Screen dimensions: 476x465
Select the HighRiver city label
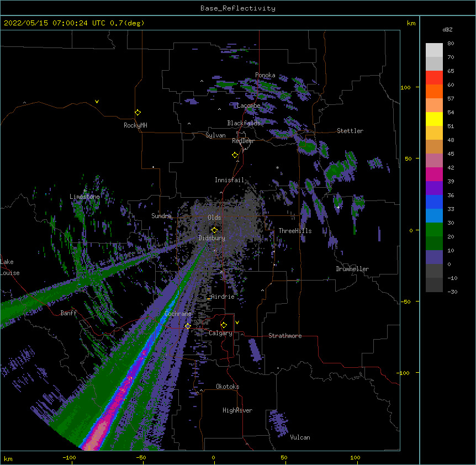coord(237,410)
